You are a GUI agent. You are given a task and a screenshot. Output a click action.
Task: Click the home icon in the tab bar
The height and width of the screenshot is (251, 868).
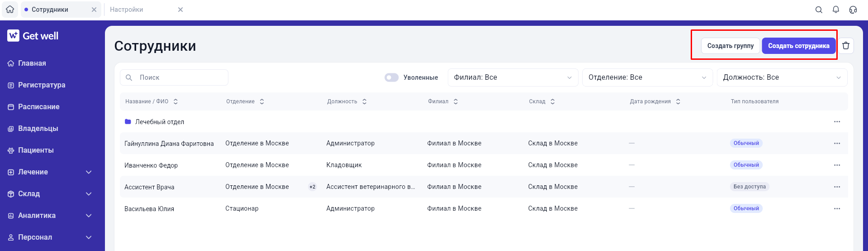[10, 10]
